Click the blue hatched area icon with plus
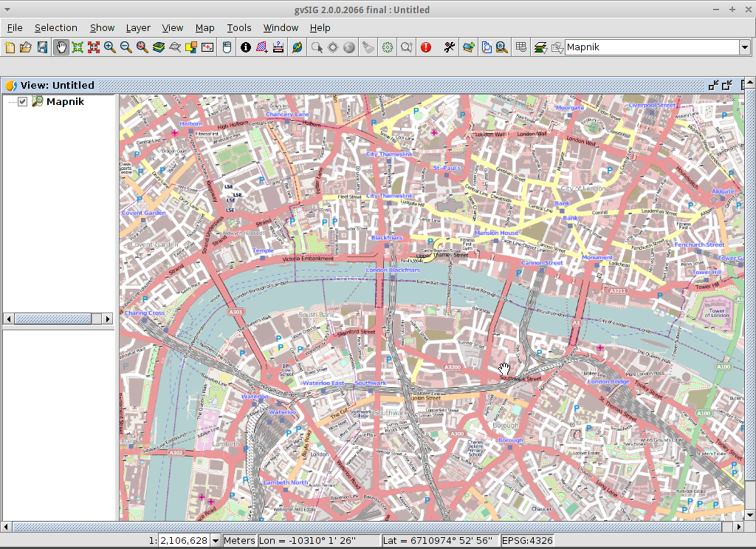This screenshot has width=756, height=549. (262, 47)
